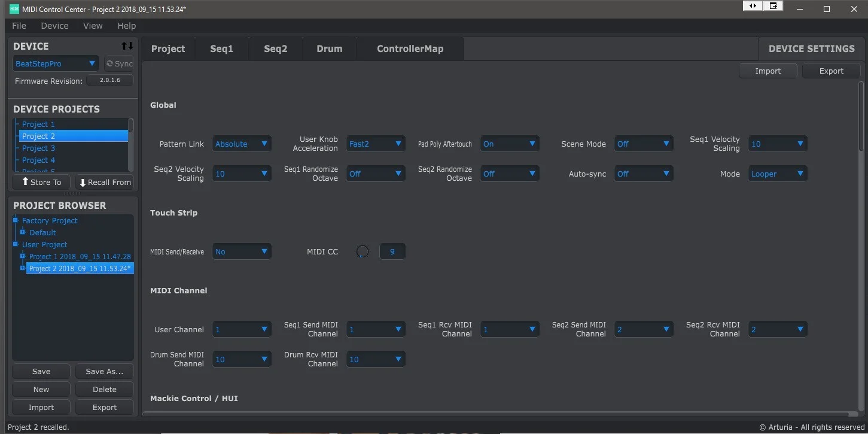This screenshot has width=868, height=434.
Task: Click the Recall From button
Action: [x=105, y=182]
